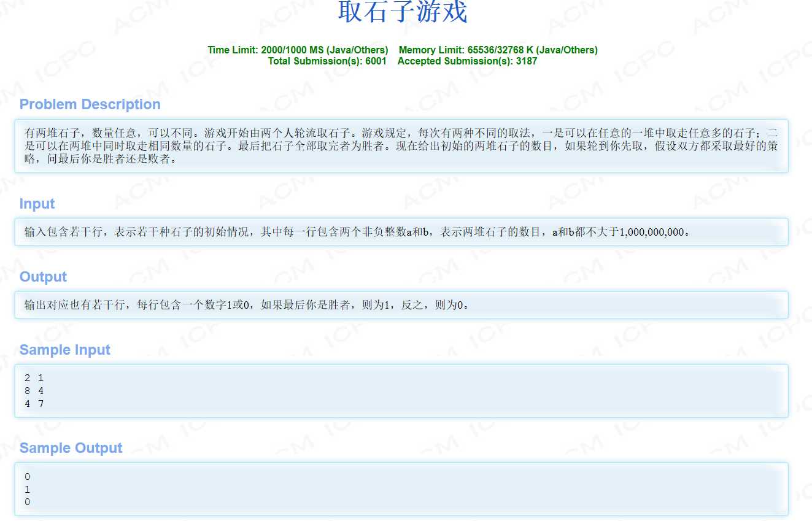The width and height of the screenshot is (812, 521).
Task: Click the Total Submission(s): 6001 text
Action: pos(327,61)
